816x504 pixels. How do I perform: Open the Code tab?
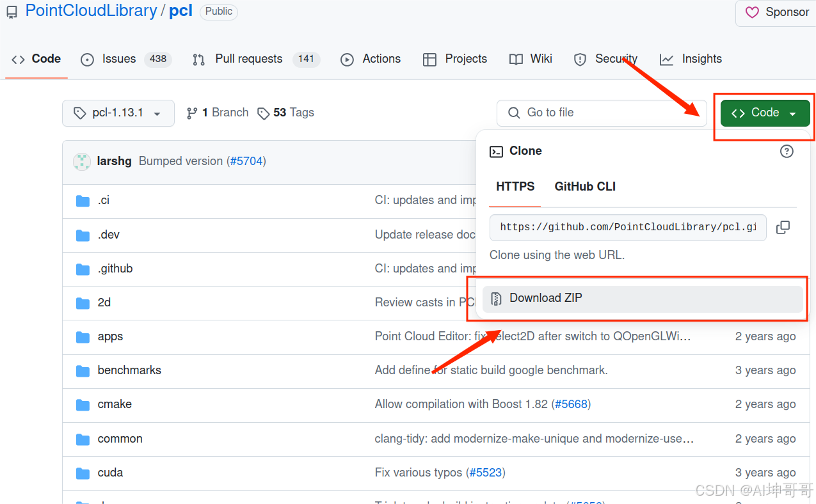(x=36, y=59)
